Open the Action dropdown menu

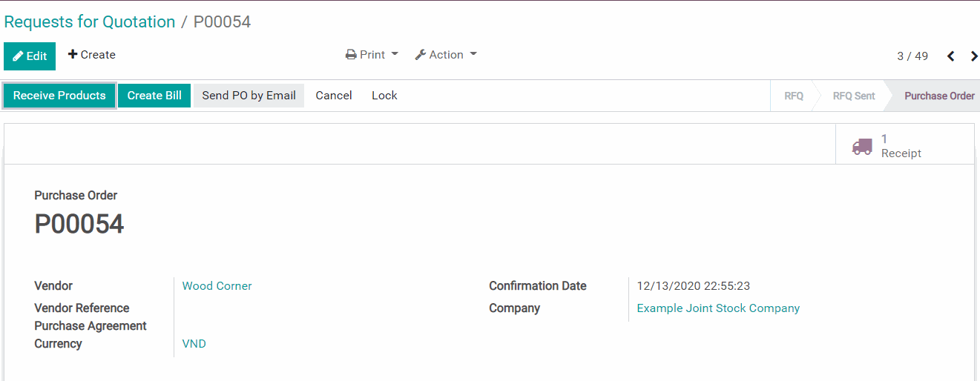(x=447, y=55)
